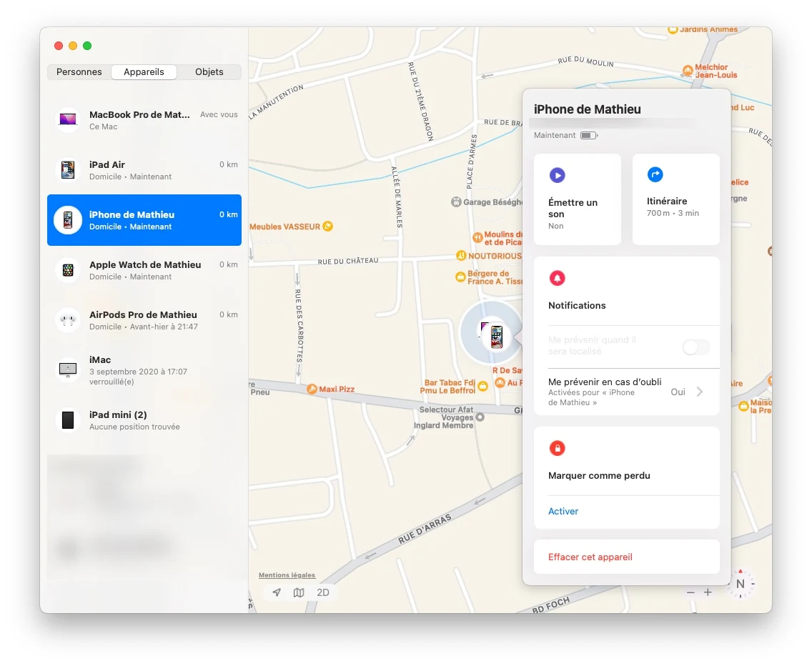Click the red lock Marquer comme perdu icon
Screen dimensions: 812x666
(558, 448)
